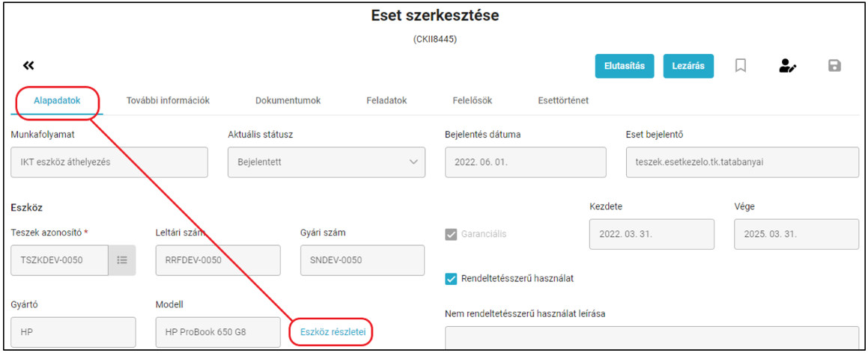The width and height of the screenshot is (868, 353).
Task: View the Esettörténet tab
Action: pyautogui.click(x=563, y=101)
